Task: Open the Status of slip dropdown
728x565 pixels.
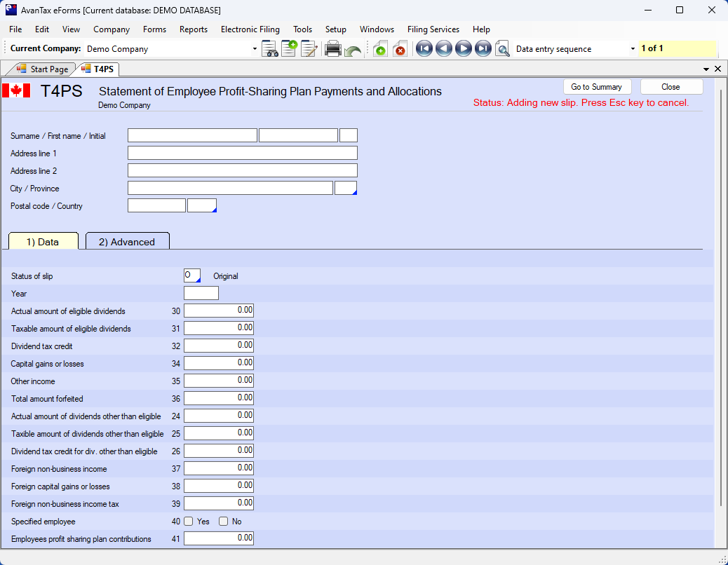Action: pyautogui.click(x=197, y=280)
